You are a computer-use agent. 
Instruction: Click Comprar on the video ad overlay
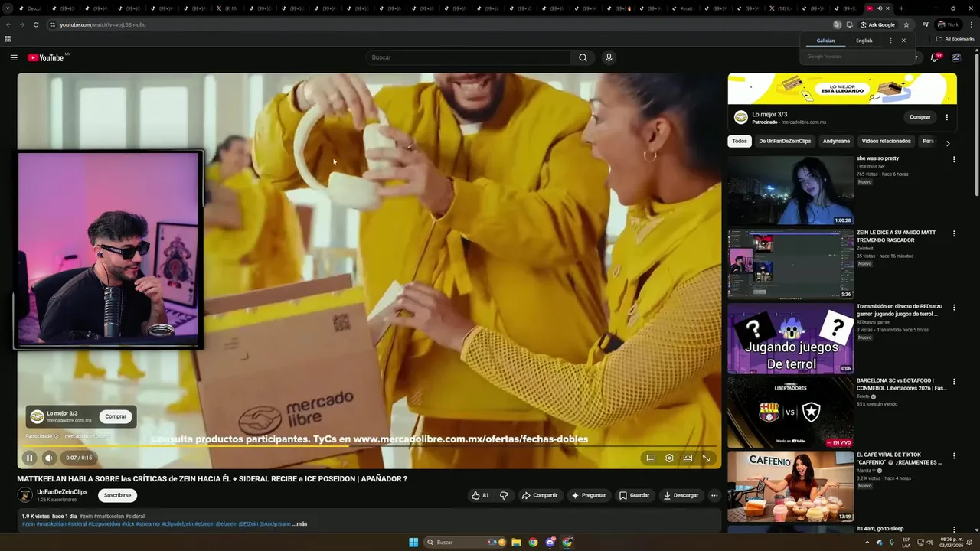[116, 416]
